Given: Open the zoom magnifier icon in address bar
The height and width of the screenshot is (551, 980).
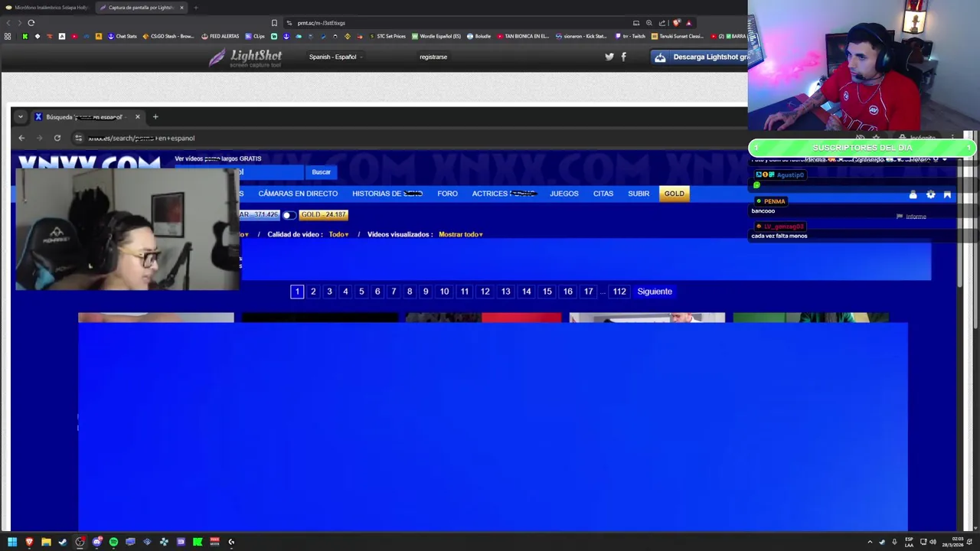Looking at the screenshot, I should tap(649, 23).
